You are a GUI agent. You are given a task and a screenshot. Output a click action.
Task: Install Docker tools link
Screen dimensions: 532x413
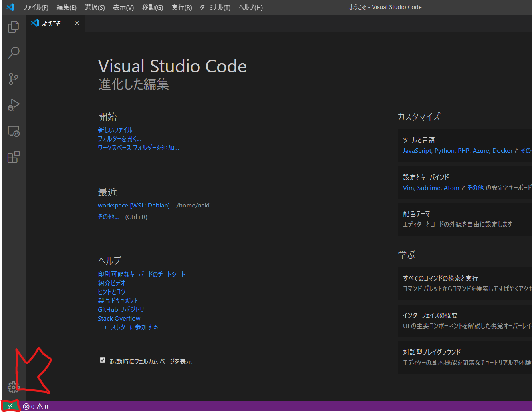[x=502, y=151]
